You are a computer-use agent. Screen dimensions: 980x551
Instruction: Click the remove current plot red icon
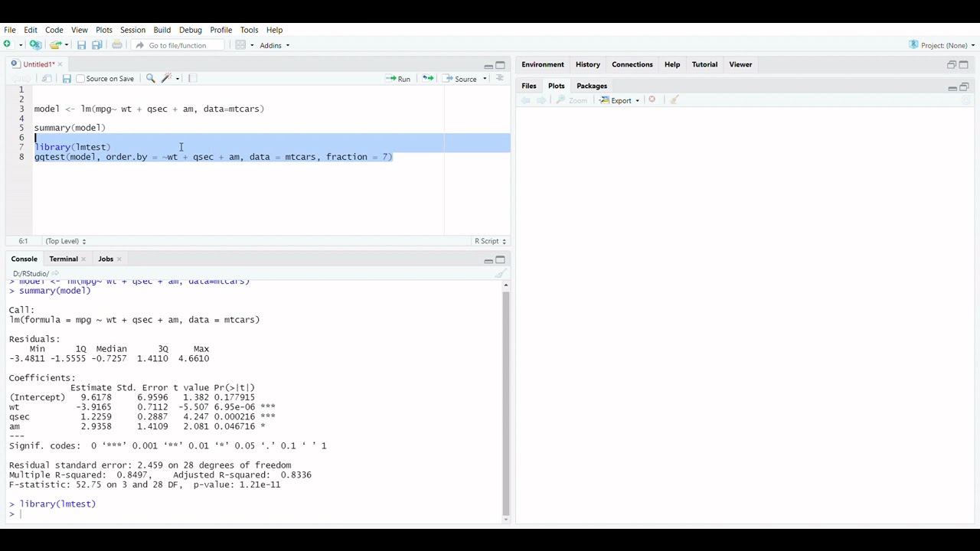point(652,99)
